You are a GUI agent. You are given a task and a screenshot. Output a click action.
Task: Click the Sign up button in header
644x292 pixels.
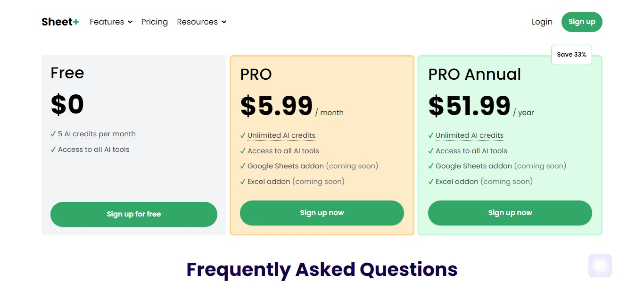582,22
